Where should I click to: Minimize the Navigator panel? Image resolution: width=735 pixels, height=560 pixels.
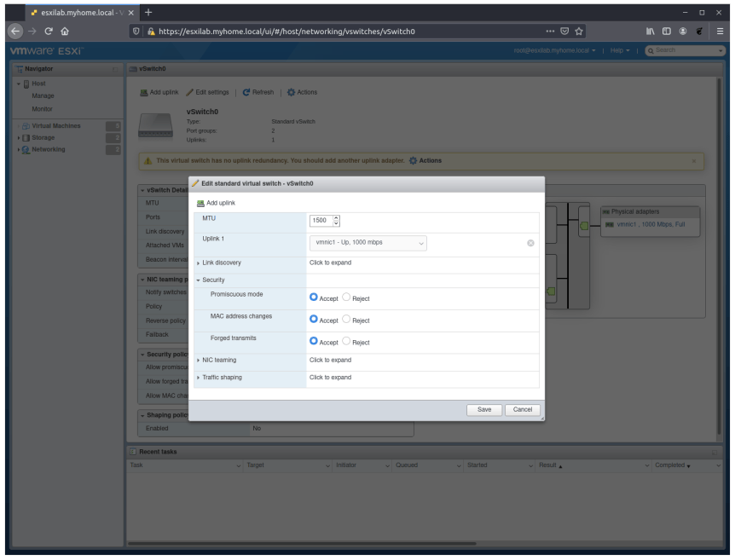tap(115, 69)
